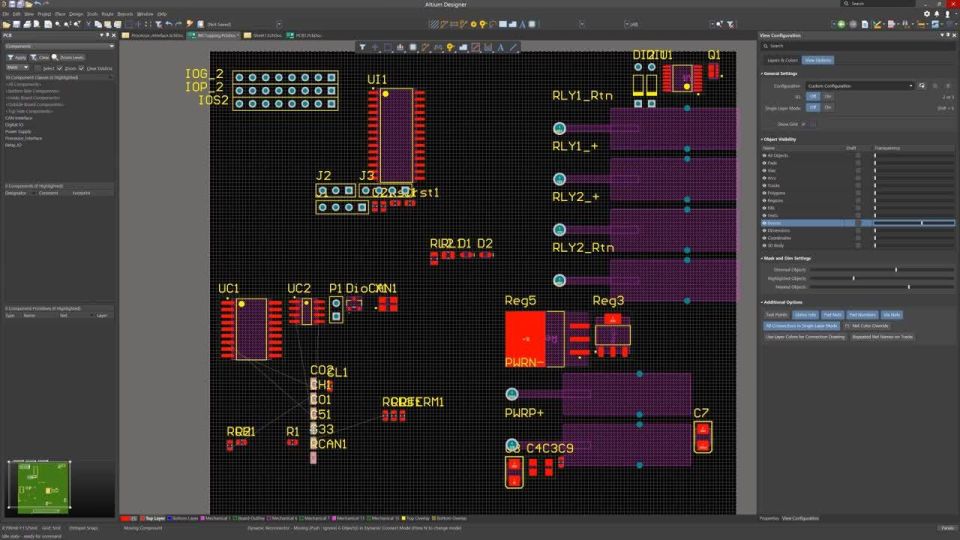This screenshot has width=960, height=540.
Task: Click the search box in the title bar
Action: (x=879, y=4)
